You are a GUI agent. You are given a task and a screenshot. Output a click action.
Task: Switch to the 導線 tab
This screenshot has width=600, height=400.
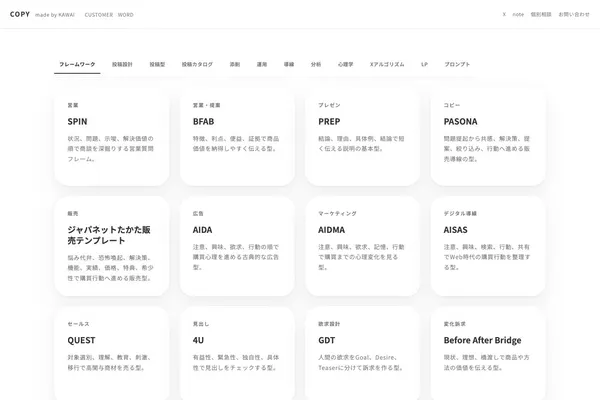coord(289,64)
